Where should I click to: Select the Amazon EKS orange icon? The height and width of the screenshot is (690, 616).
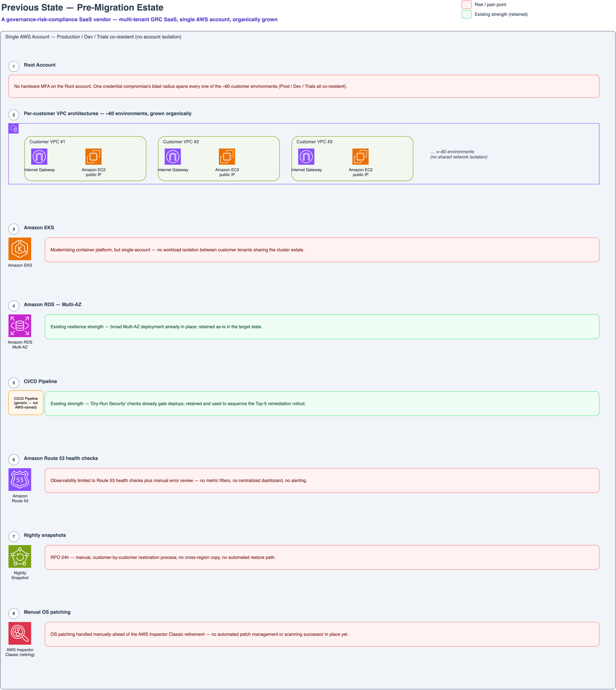coord(20,249)
